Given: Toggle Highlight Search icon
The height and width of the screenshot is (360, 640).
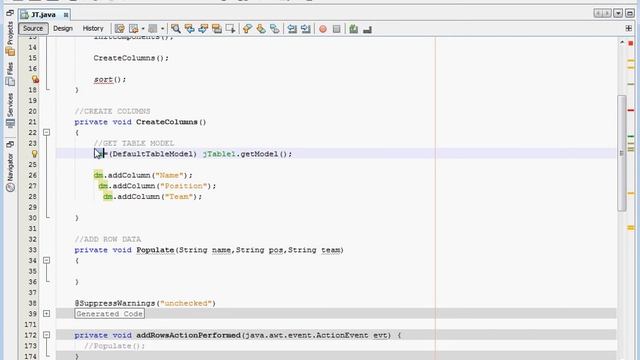Looking at the screenshot, I should click(217, 29).
